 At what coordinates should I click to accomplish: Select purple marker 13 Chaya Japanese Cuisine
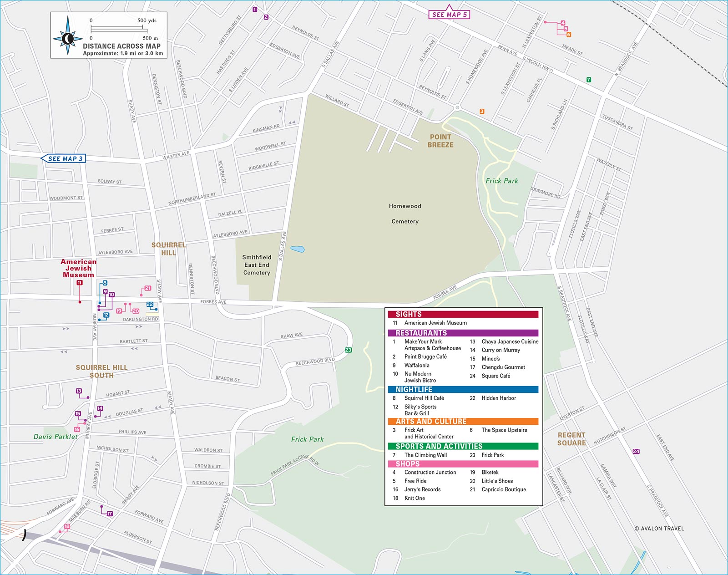click(79, 391)
